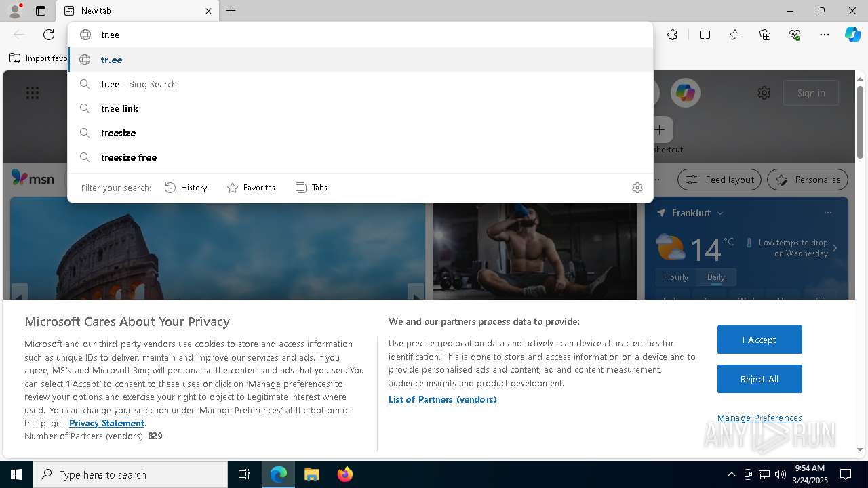The image size is (868, 488).
Task: Open the Low temps weather alert arrow
Action: point(835,248)
